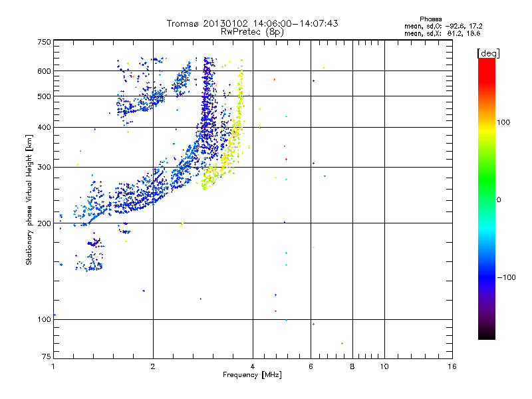The height and width of the screenshot is (399, 532).
Task: Click the '1' frequency axis label
Action: pyautogui.click(x=53, y=366)
